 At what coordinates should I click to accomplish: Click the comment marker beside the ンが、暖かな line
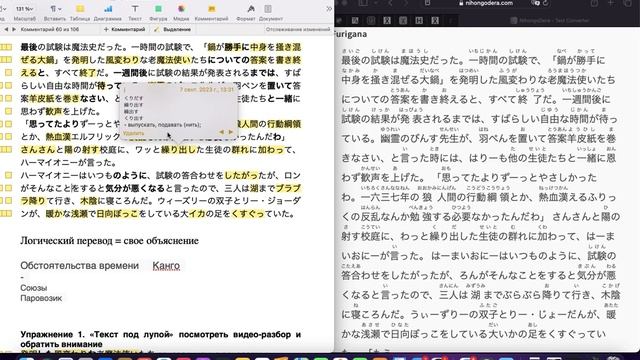point(6,213)
